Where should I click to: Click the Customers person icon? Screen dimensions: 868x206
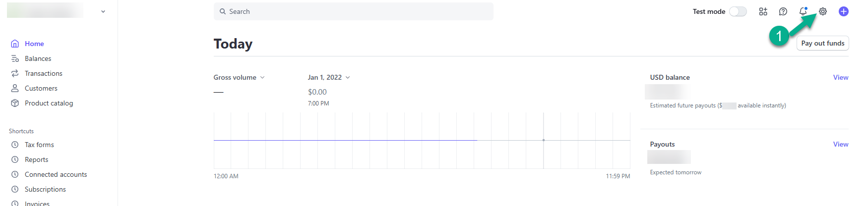click(x=15, y=88)
